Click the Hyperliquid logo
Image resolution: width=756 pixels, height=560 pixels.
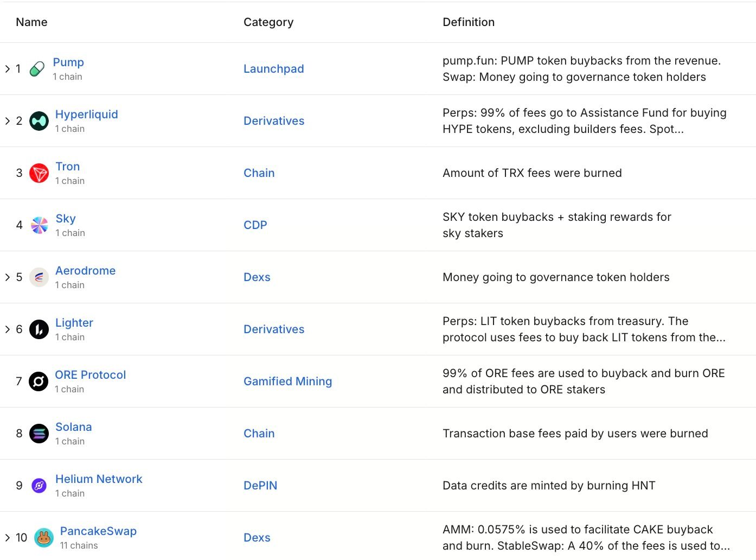[x=39, y=120]
